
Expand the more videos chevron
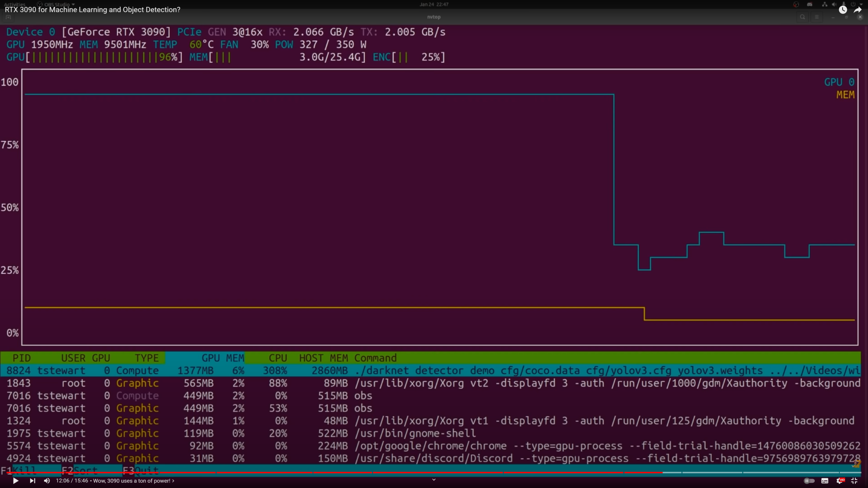click(434, 480)
